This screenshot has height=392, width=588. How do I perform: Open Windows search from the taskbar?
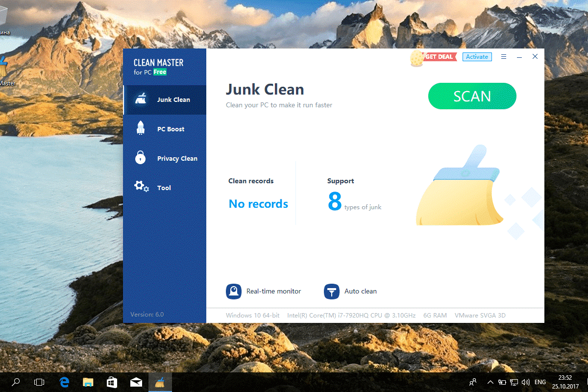[x=16, y=382]
